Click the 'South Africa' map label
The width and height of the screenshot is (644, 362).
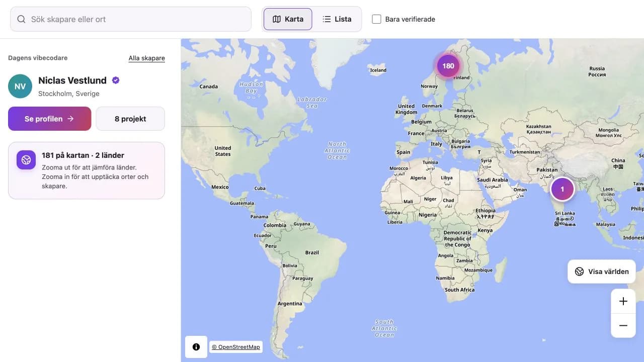pyautogui.click(x=460, y=290)
